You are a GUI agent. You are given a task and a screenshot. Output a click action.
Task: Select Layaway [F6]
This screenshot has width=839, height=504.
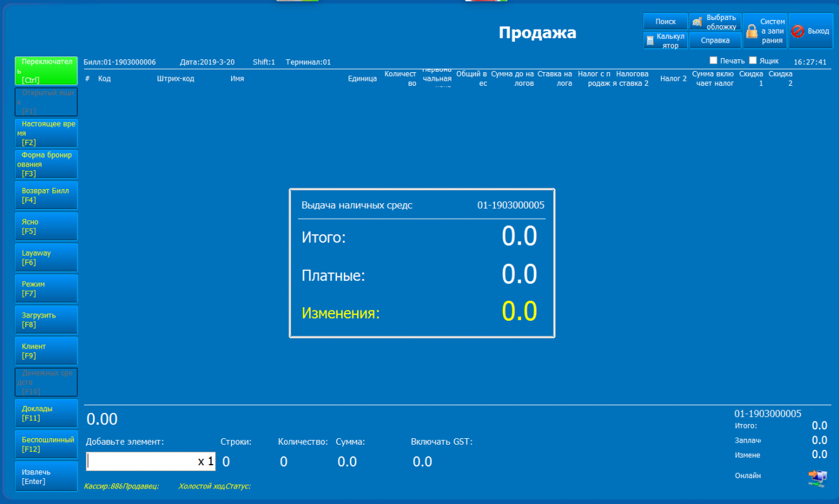point(46,257)
